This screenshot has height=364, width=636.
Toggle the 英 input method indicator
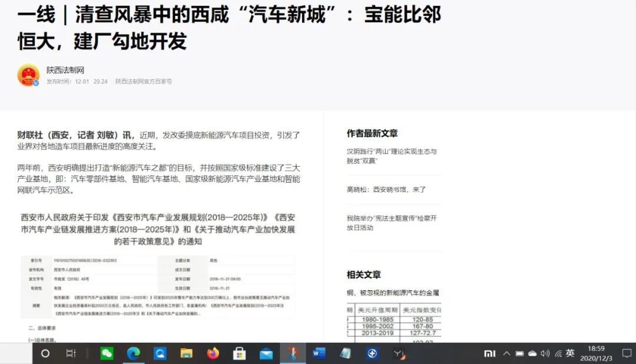pos(570,353)
